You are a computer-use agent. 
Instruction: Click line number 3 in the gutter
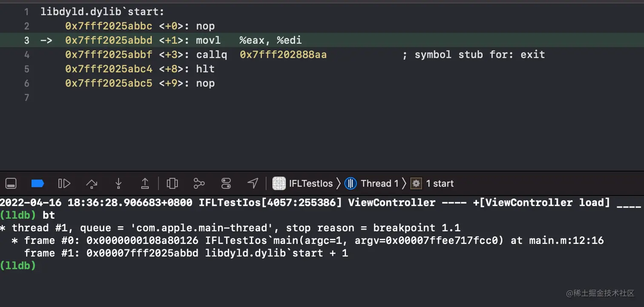(27, 41)
